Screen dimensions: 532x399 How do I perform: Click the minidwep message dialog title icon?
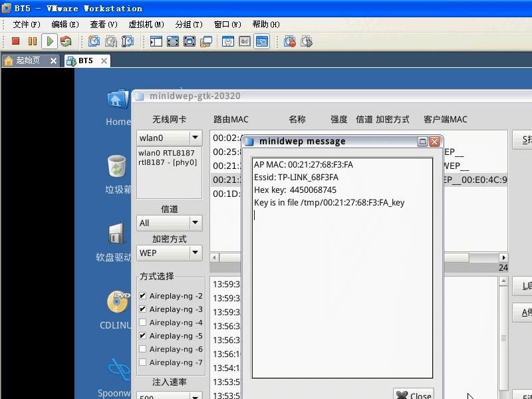pos(249,141)
